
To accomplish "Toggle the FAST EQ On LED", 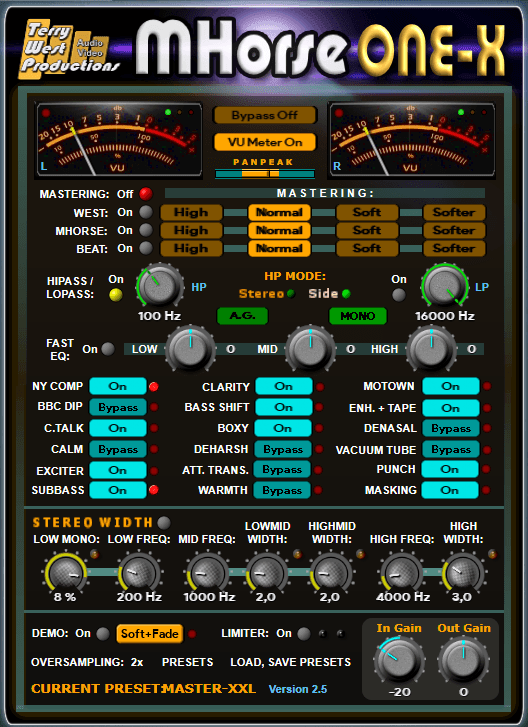I will coord(108,349).
